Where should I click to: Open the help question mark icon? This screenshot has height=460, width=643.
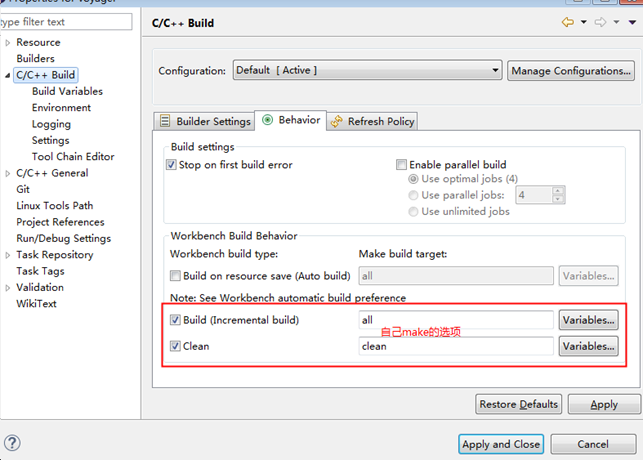click(x=12, y=443)
